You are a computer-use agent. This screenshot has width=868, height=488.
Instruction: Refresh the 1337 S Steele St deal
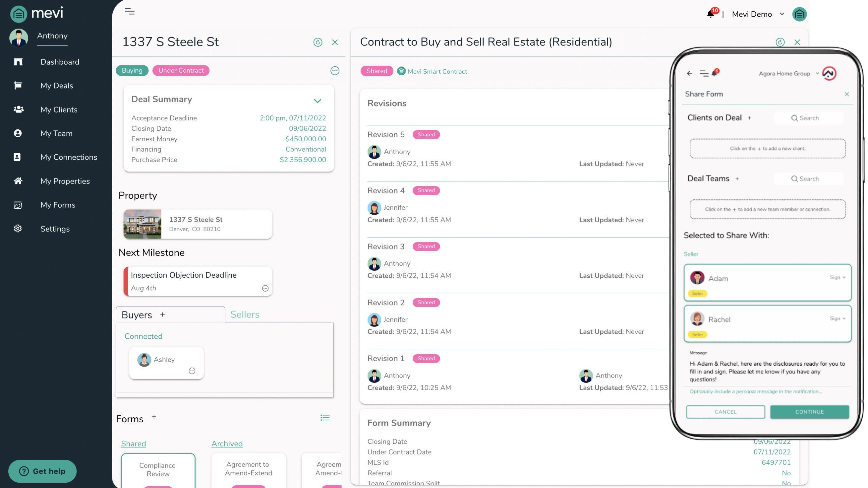point(318,42)
